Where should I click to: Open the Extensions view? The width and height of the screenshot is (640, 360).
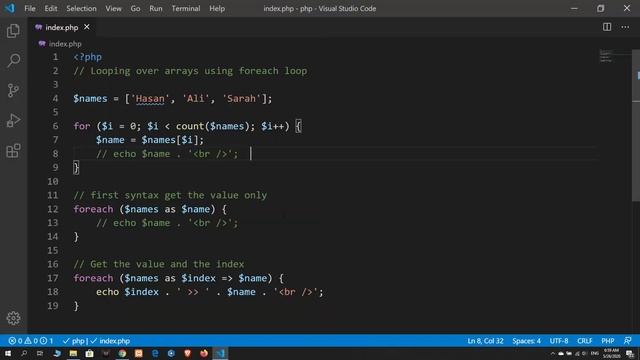tap(13, 151)
